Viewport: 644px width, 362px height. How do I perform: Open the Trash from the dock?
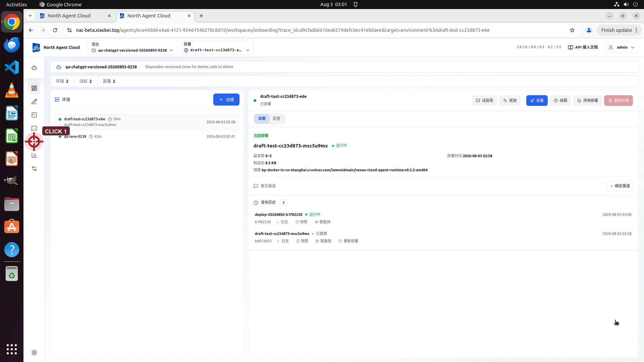(x=12, y=274)
